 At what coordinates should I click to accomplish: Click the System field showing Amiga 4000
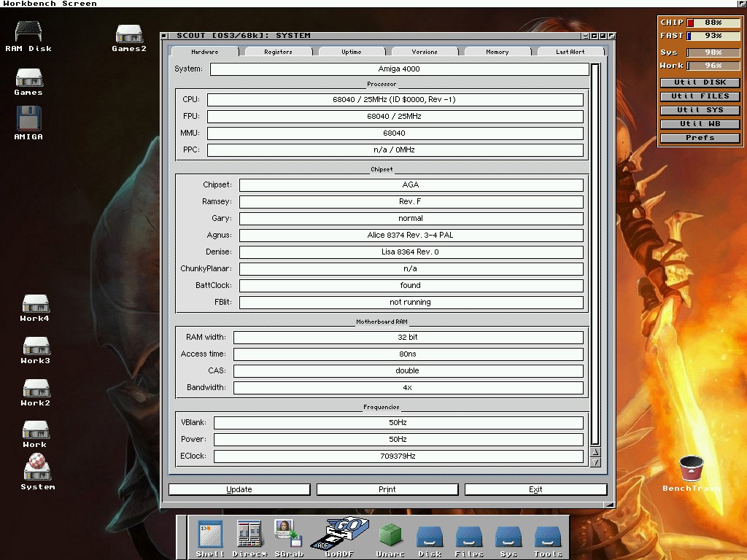click(x=399, y=69)
